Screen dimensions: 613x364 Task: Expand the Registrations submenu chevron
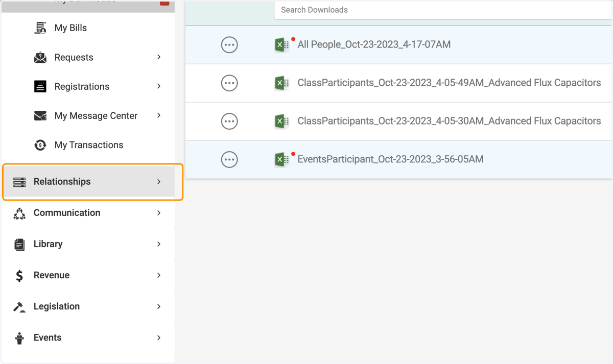[159, 86]
